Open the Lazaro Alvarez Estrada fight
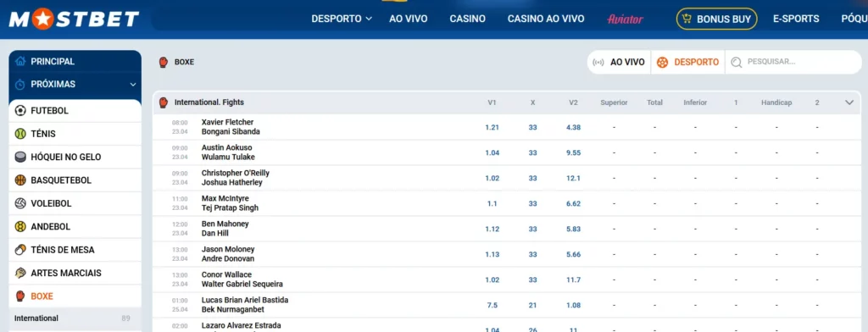The width and height of the screenshot is (868, 332). pyautogui.click(x=241, y=325)
